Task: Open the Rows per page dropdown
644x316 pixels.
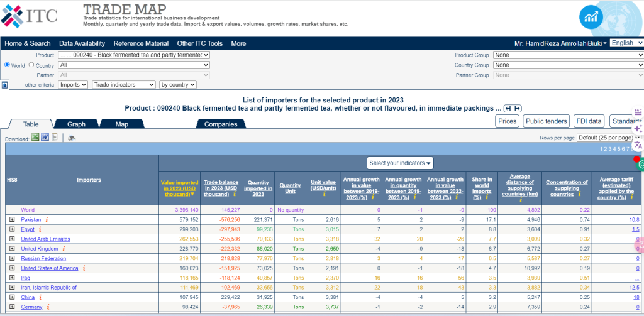Action: point(609,138)
